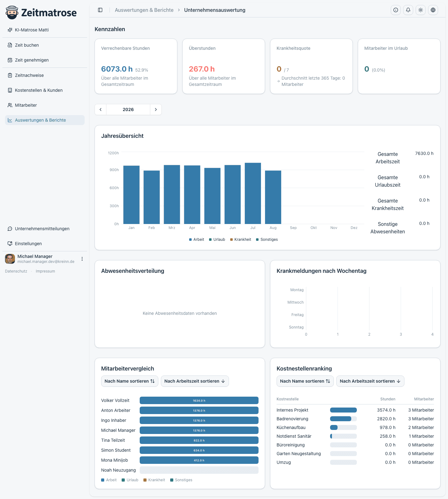Click the Krankheitsquote trend arrow icon
The width and height of the screenshot is (448, 499).
(x=278, y=81)
